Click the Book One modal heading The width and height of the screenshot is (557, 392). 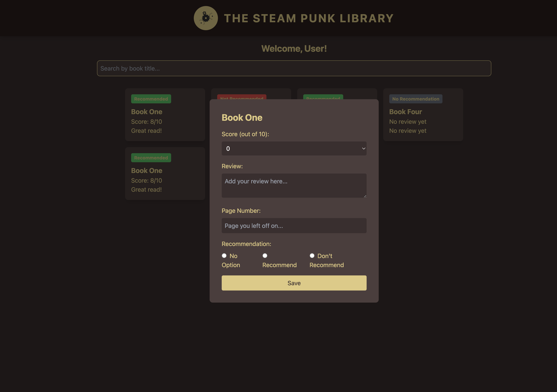(242, 118)
